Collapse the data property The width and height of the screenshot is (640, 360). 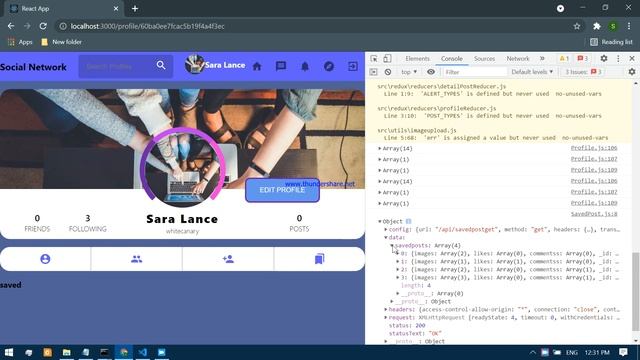pos(386,237)
